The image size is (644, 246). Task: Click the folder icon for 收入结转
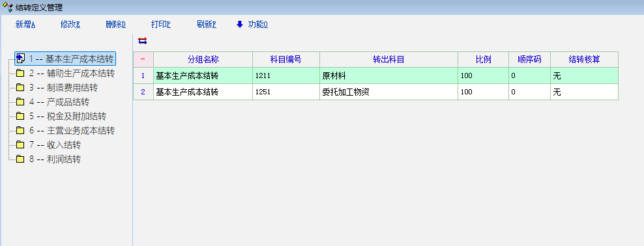(x=20, y=144)
